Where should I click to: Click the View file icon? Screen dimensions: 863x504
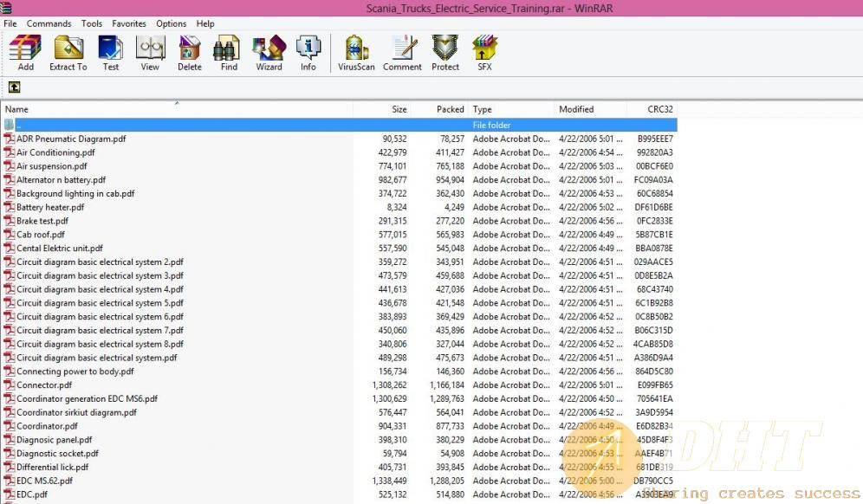[150, 48]
